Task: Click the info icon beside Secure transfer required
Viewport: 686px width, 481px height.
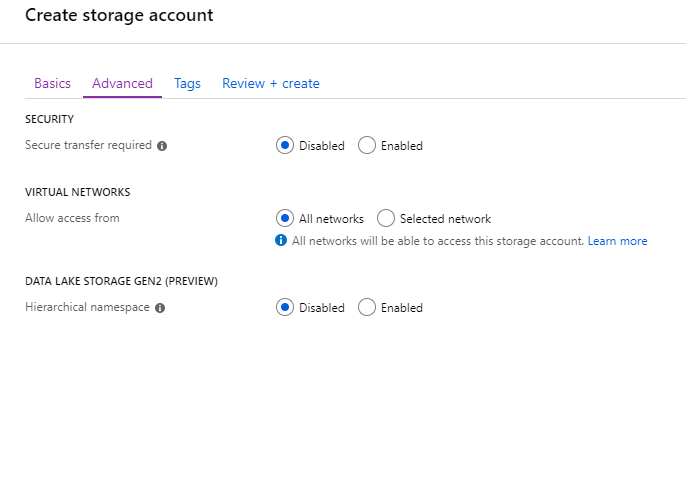Action: 162,146
